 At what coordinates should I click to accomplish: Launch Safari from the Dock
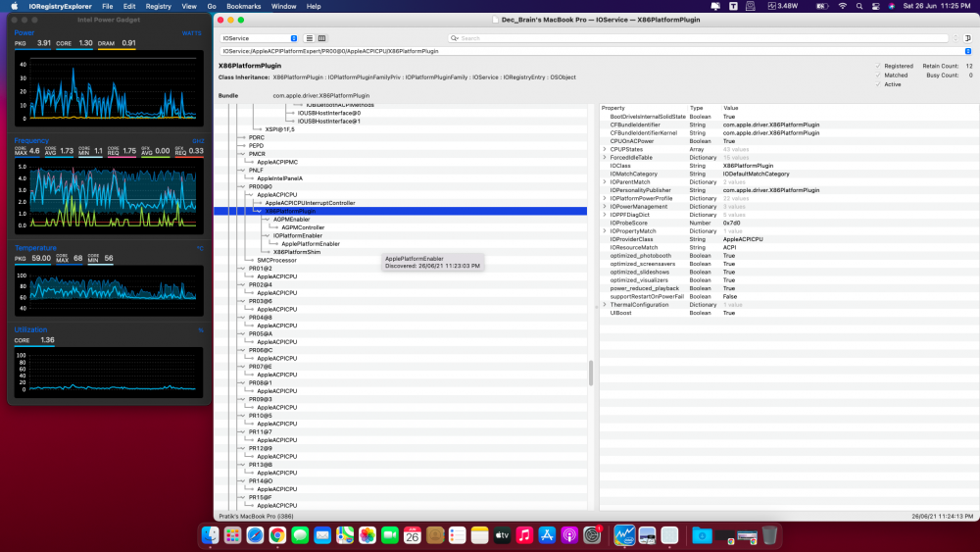click(x=255, y=535)
